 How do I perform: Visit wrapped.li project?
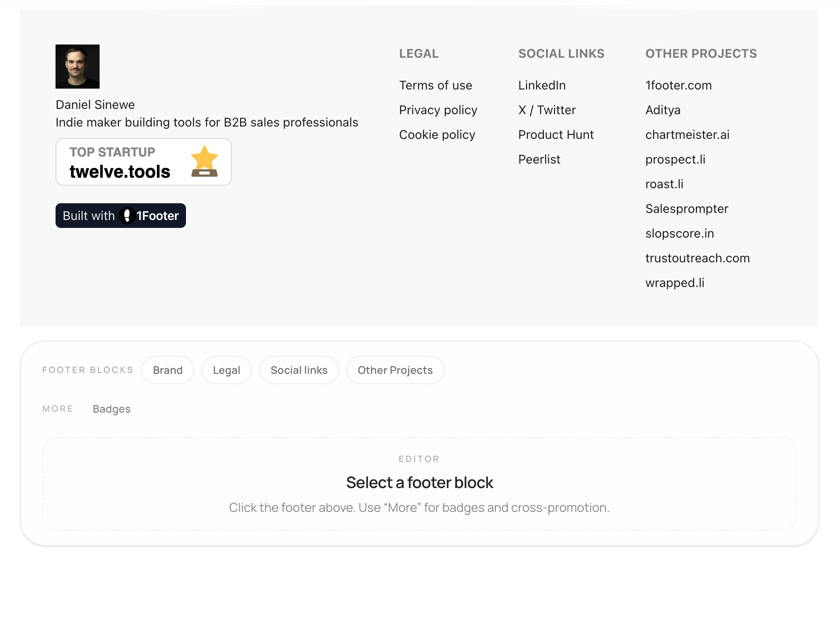pos(675,283)
